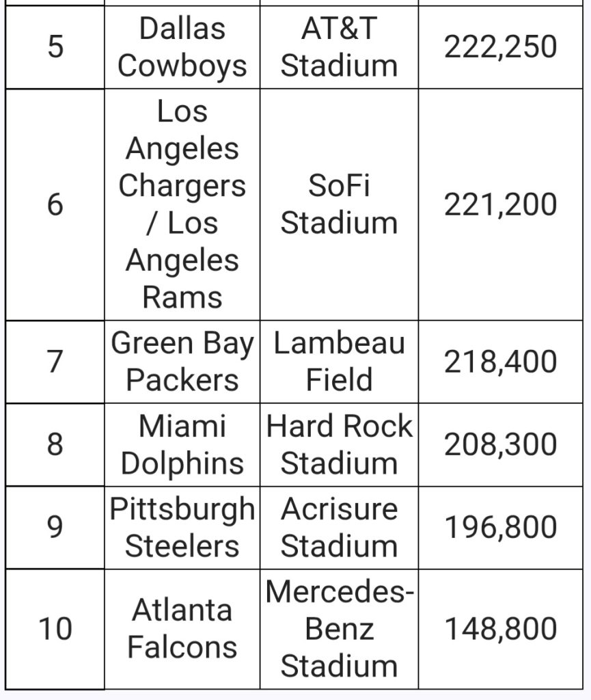Select the Acrisure Stadium cell

pyautogui.click(x=339, y=528)
